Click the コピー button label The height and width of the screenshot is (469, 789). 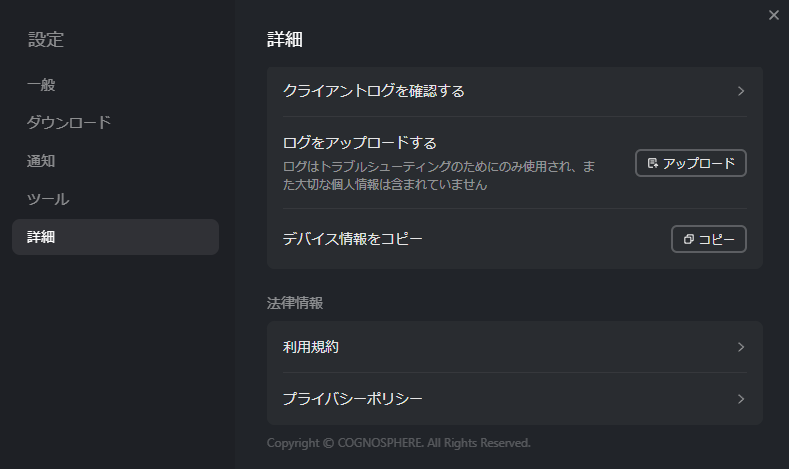click(x=716, y=240)
